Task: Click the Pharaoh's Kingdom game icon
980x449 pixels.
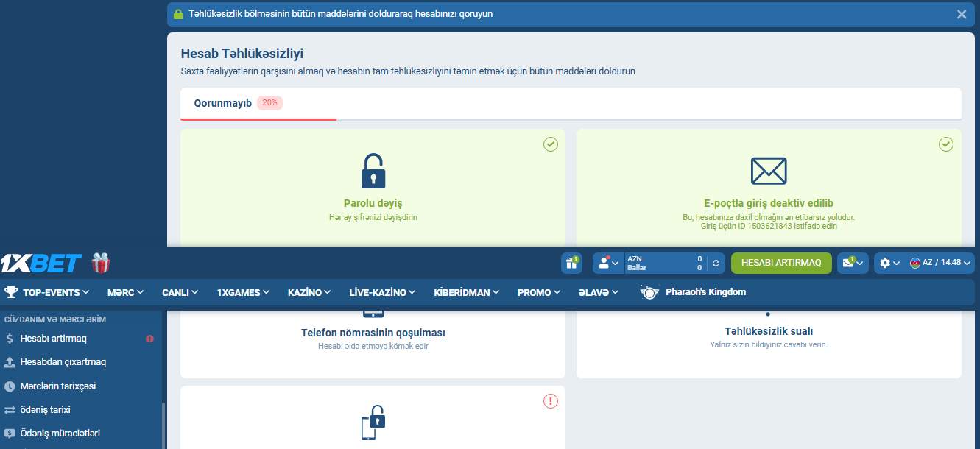Action: 649,292
